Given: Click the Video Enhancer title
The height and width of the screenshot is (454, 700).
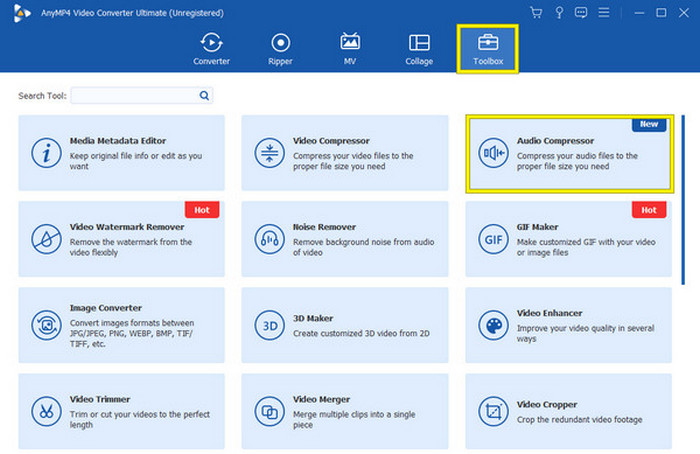Looking at the screenshot, I should click(x=550, y=313).
